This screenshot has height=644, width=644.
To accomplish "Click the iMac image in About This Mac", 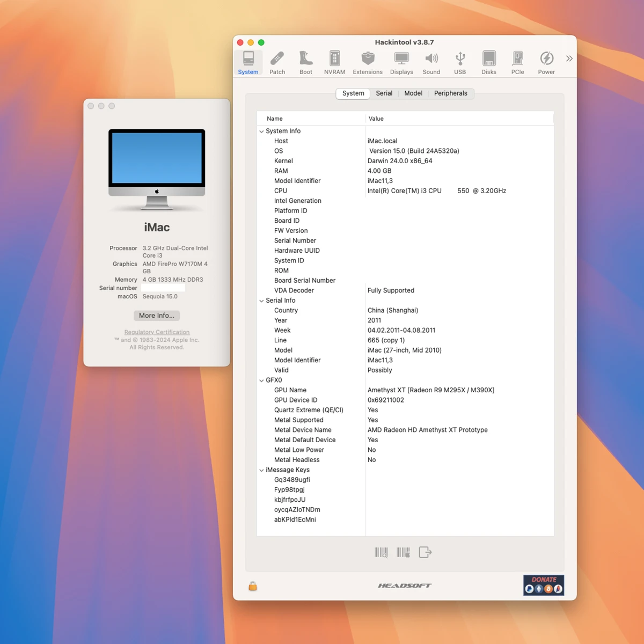I will point(157,170).
